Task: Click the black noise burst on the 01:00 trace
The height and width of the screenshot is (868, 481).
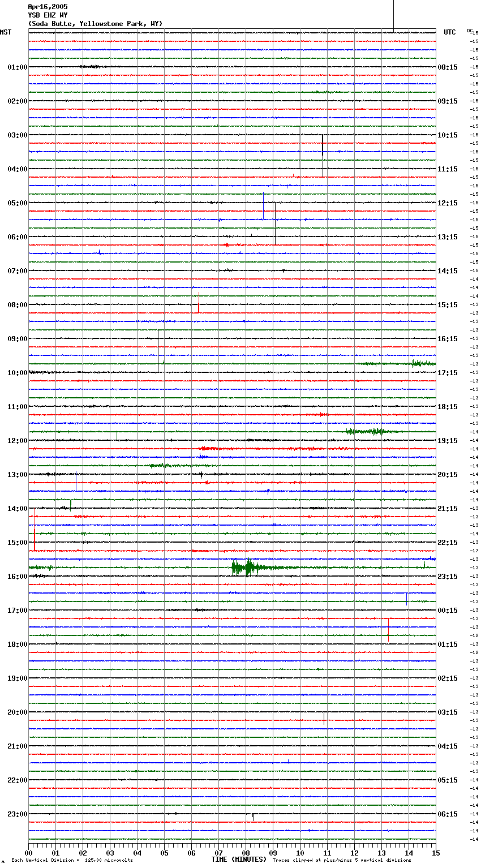Action: [x=93, y=67]
